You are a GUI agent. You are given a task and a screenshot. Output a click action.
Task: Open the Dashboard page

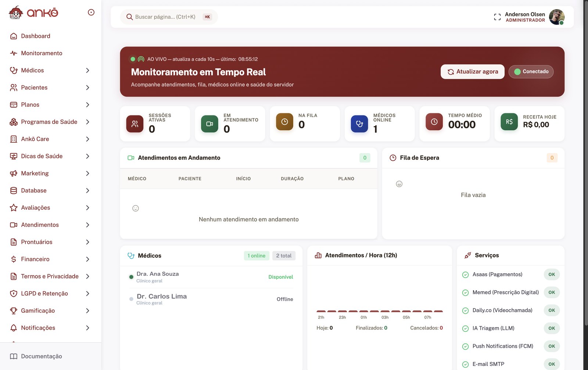[x=36, y=36]
